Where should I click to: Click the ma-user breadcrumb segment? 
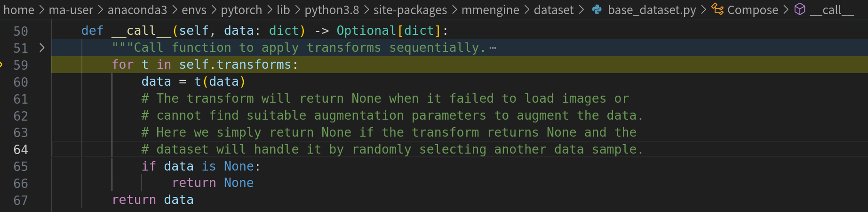tap(71, 10)
